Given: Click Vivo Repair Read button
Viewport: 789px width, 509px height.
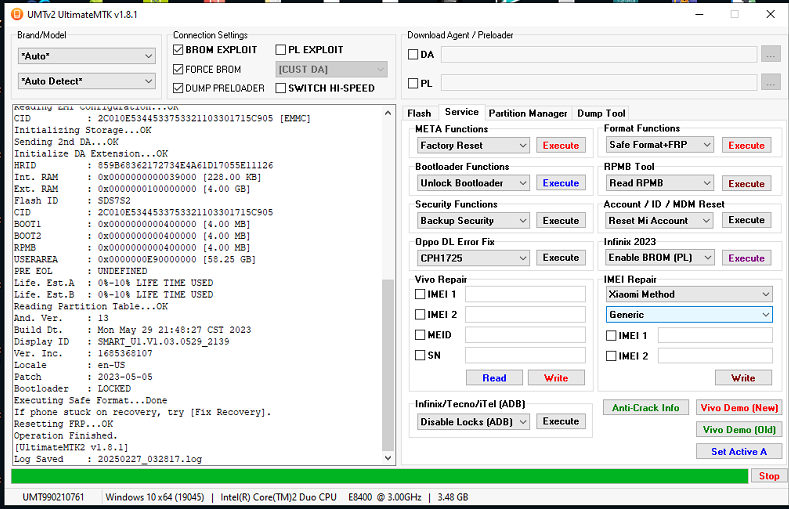Looking at the screenshot, I should [494, 378].
